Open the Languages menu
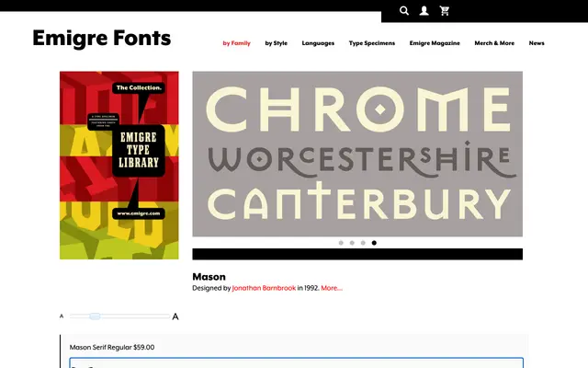Viewport: 588px width, 368px height. click(318, 43)
